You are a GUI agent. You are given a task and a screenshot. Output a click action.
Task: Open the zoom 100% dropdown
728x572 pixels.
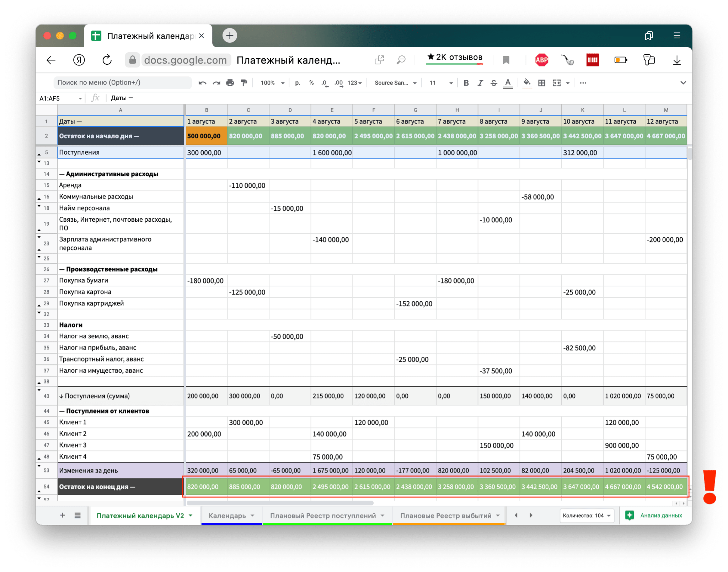tap(272, 83)
